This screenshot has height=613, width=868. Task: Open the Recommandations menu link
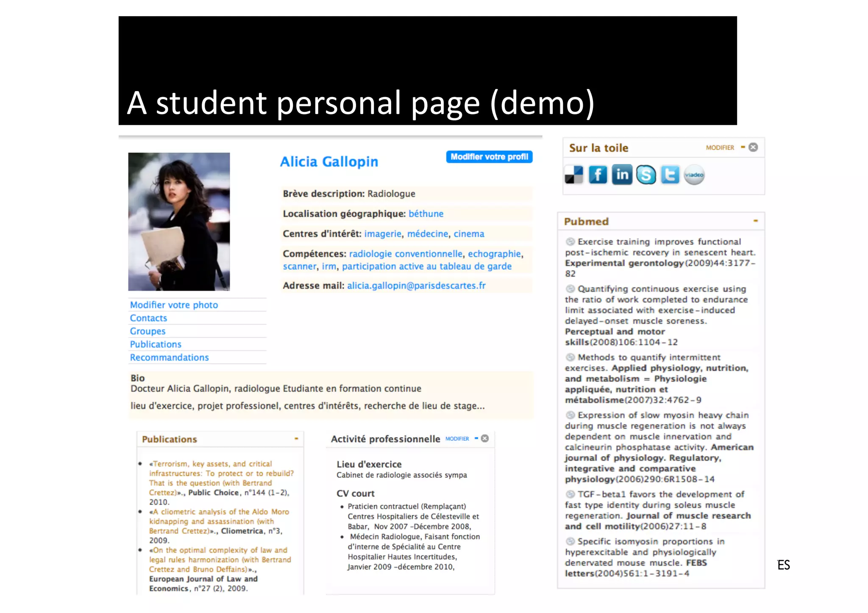[x=169, y=357]
